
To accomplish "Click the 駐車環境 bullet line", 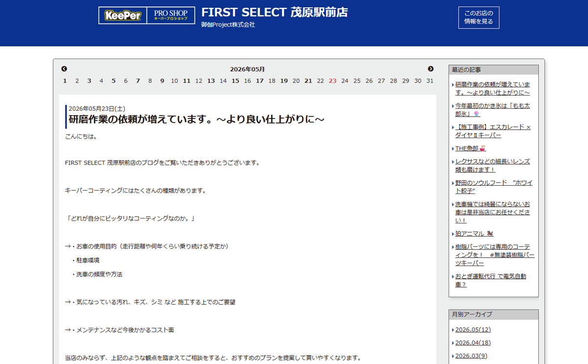I will [86, 261].
